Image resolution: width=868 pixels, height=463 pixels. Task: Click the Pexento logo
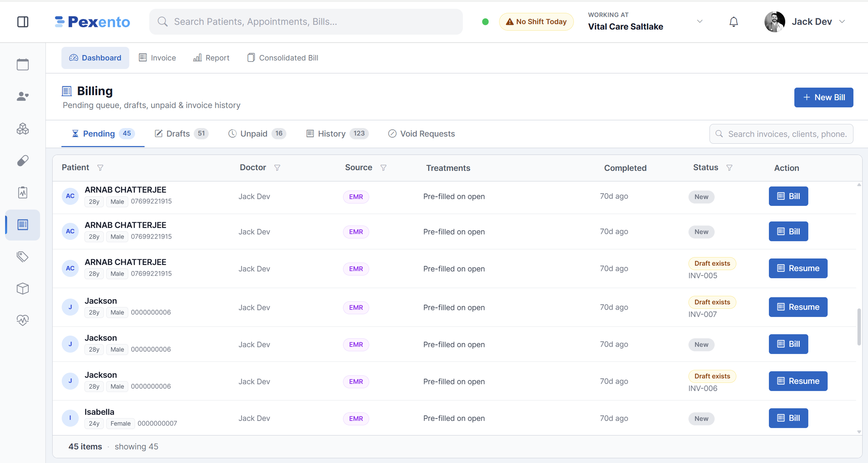92,22
